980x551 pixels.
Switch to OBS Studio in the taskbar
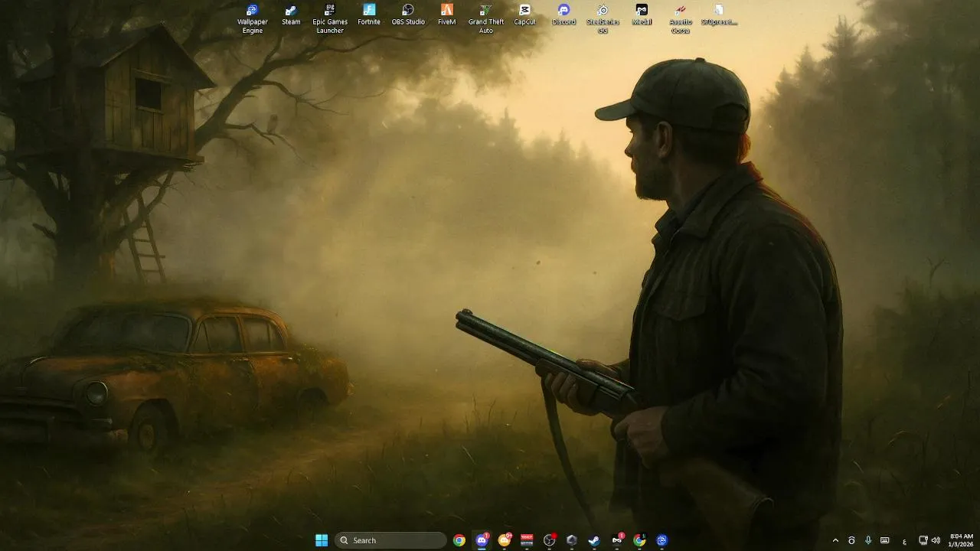click(x=549, y=540)
